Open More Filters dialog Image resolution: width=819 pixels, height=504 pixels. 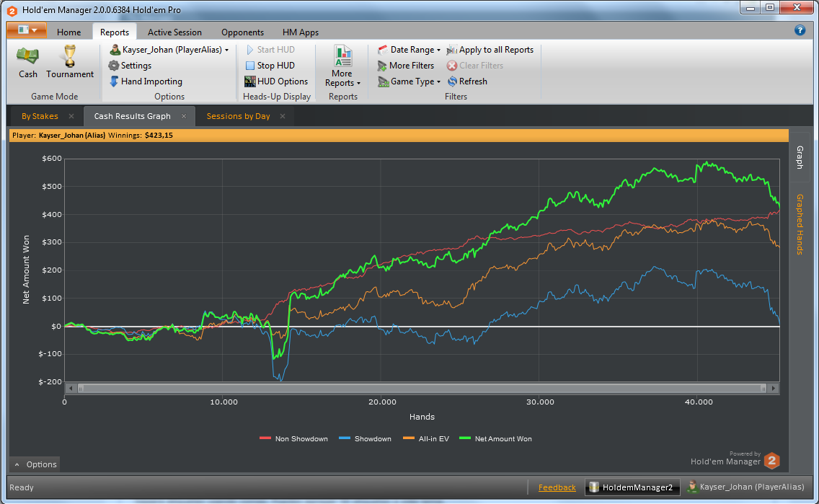tap(406, 66)
